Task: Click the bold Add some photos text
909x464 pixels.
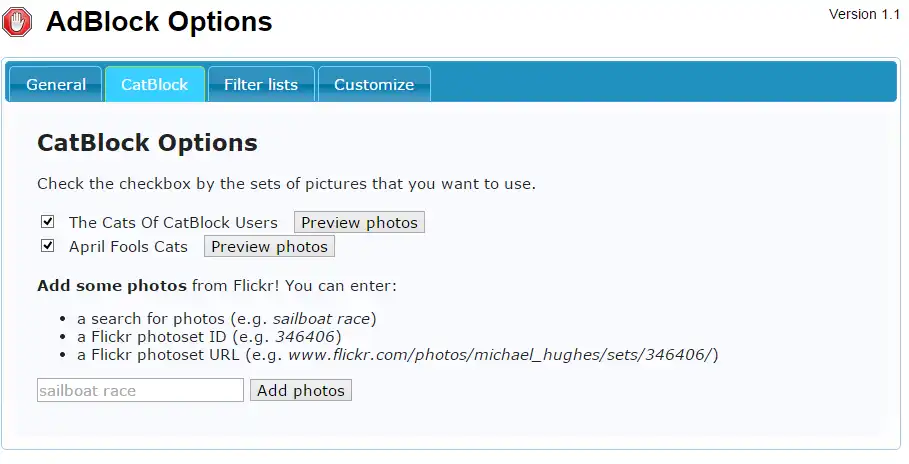Action: tap(112, 286)
